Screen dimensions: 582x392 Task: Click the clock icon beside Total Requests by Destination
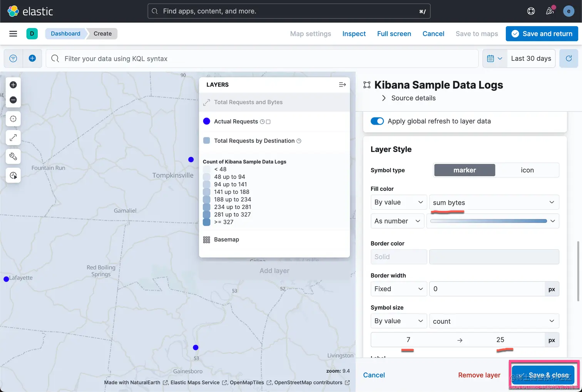click(299, 141)
